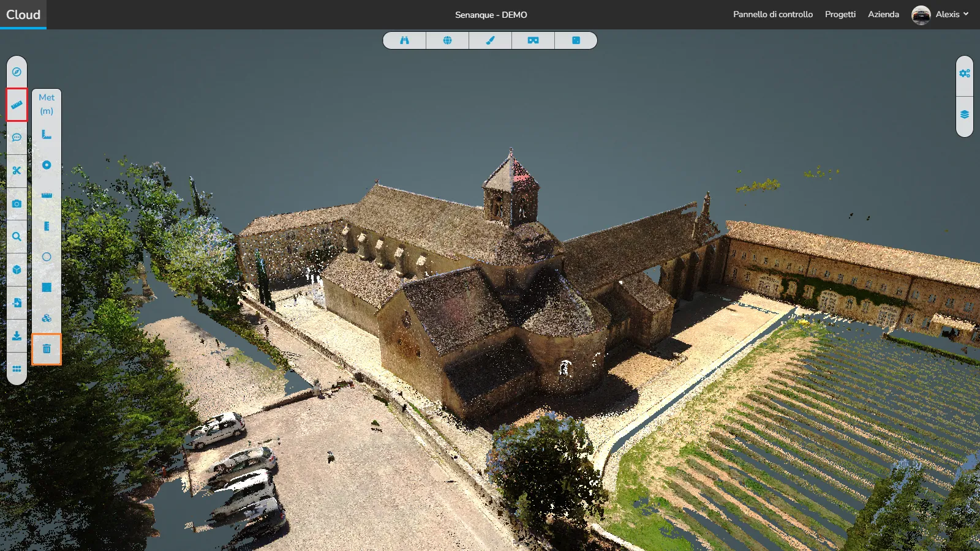Screen dimensions: 980x551
Task: Expand the Alexis user menu
Action: click(x=952, y=14)
